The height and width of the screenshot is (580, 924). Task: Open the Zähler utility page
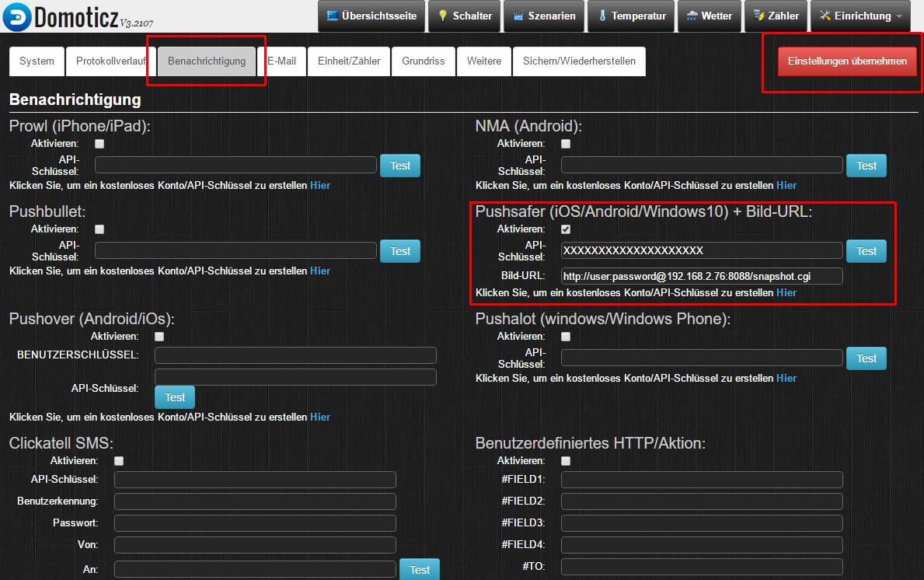click(x=776, y=16)
